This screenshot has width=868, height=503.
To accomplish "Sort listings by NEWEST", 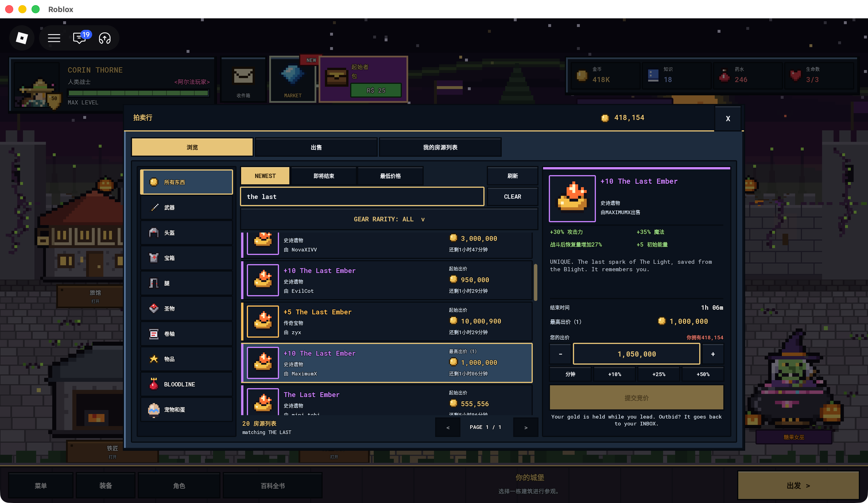I will pyautogui.click(x=265, y=176).
